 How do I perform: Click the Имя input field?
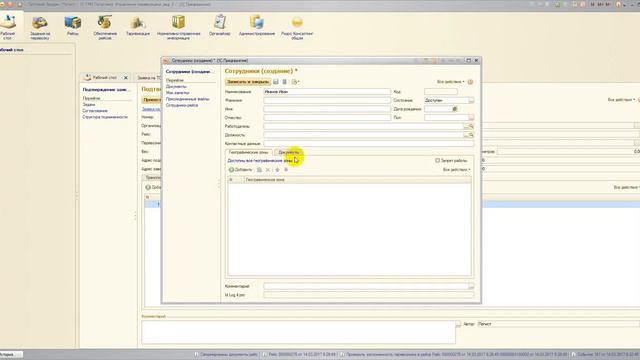point(327,109)
